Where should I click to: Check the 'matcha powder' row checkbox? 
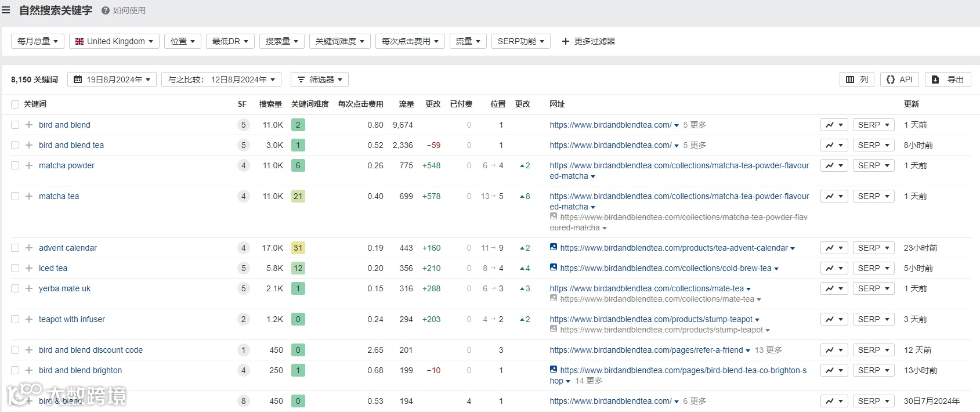coord(15,165)
